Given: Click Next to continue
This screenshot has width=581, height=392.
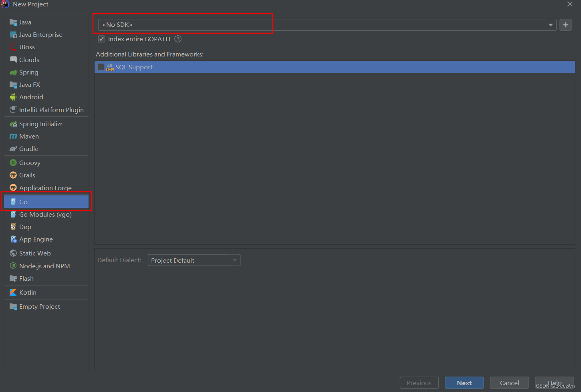Looking at the screenshot, I should tap(464, 383).
